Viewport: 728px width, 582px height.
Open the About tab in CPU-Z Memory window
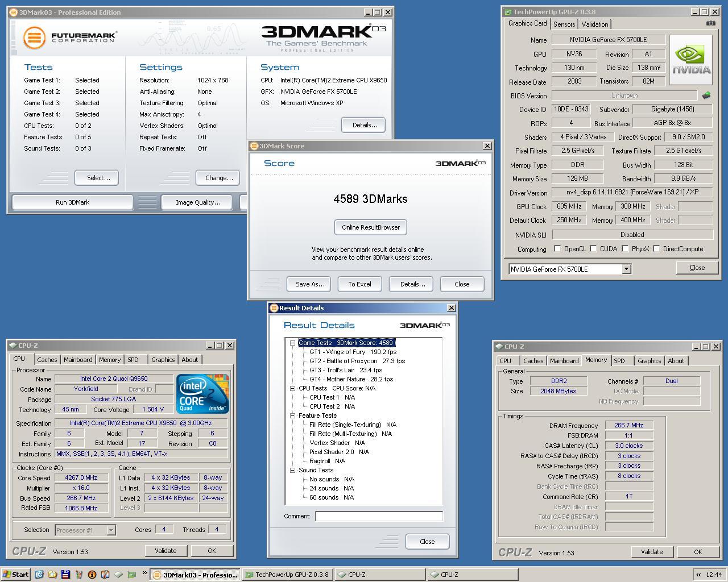point(676,361)
